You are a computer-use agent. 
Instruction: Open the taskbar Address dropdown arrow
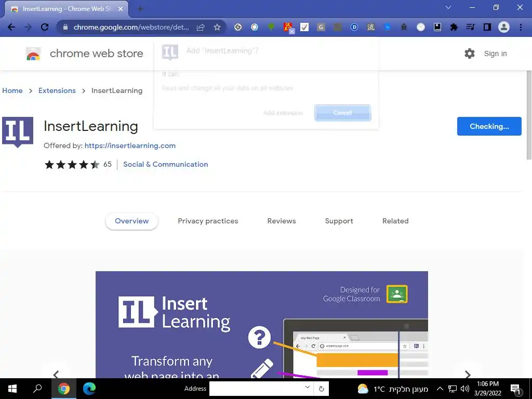(x=307, y=387)
